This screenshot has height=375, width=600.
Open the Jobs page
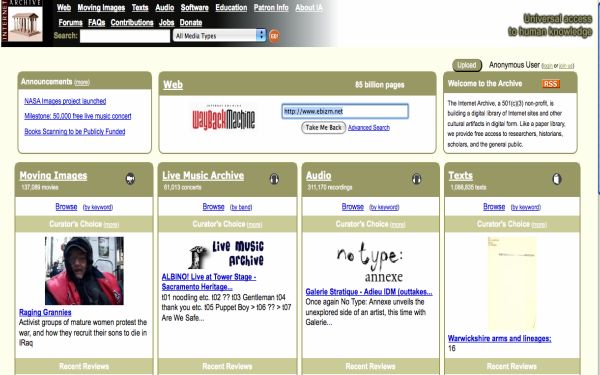tap(166, 23)
